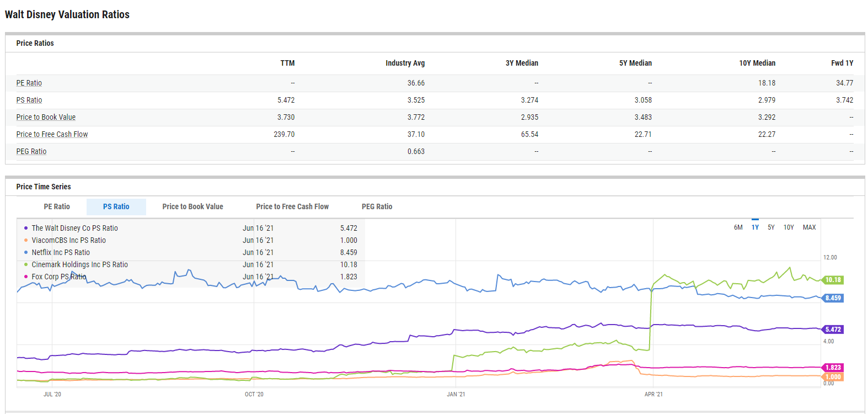Click PE Ratio forward value 34.77
The image size is (868, 414).
[844, 83]
